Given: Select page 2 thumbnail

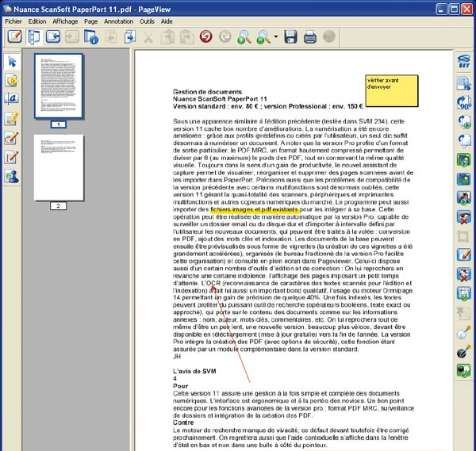Looking at the screenshot, I should [x=58, y=166].
